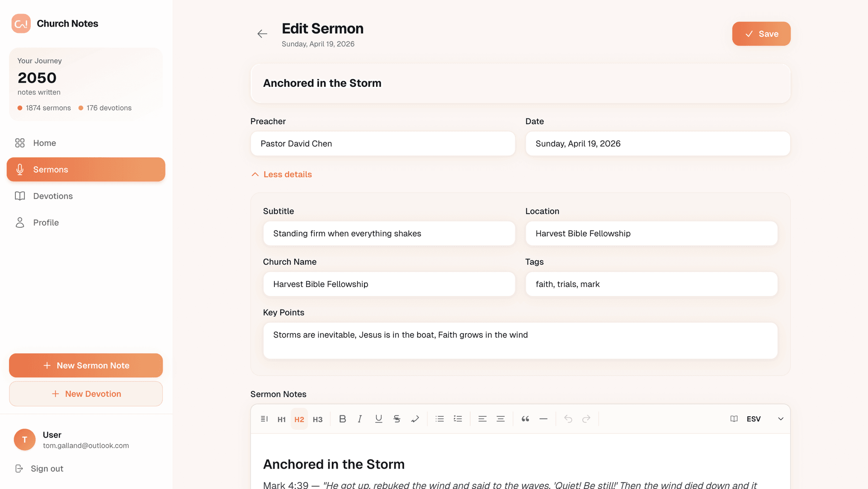Undo the last editing action
Viewport: 868px width, 489px height.
568,419
